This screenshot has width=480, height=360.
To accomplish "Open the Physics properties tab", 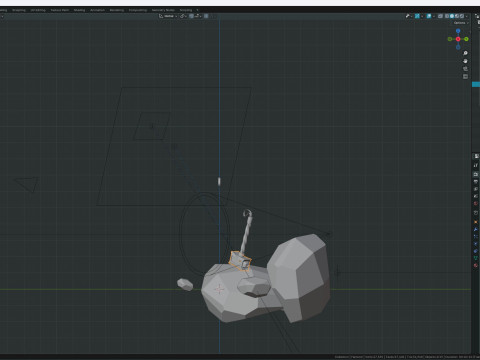I will pos(476,244).
